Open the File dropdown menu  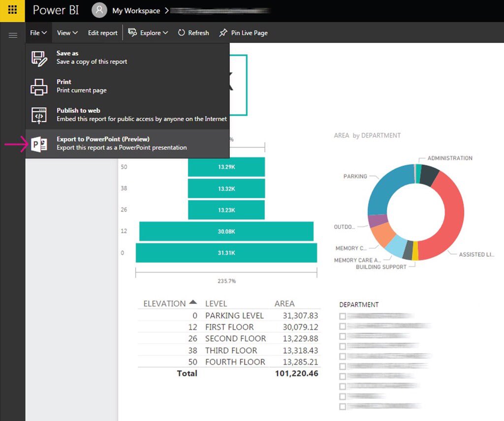38,33
